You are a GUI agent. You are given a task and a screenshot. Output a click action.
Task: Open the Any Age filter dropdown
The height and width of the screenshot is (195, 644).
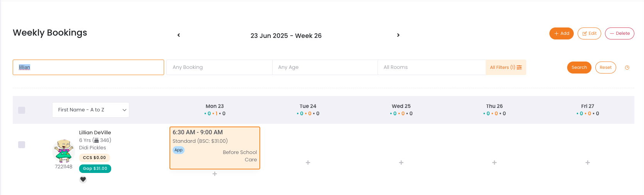pyautogui.click(x=325, y=67)
